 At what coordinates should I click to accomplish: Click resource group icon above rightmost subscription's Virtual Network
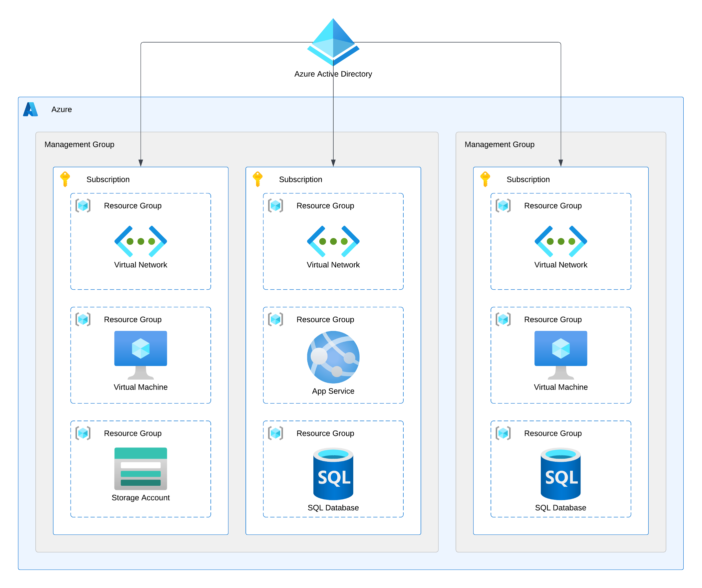pos(503,205)
